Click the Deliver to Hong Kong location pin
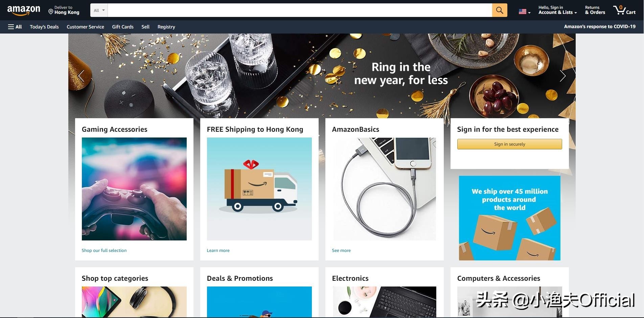Image resolution: width=644 pixels, height=318 pixels. 51,12
